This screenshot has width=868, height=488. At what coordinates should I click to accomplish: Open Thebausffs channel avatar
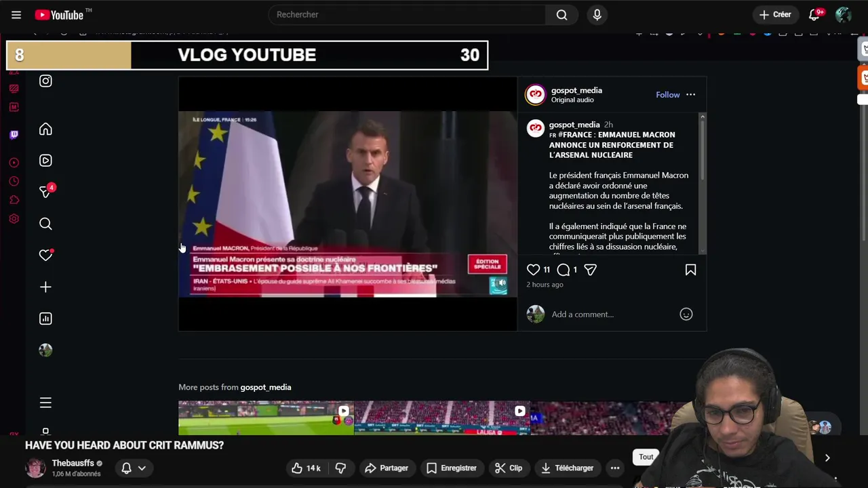pos(35,468)
